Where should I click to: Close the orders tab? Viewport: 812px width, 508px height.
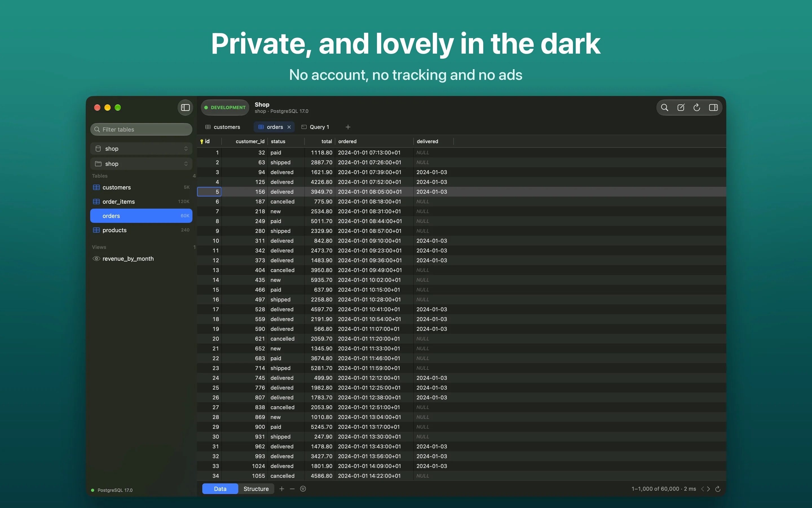tap(289, 127)
